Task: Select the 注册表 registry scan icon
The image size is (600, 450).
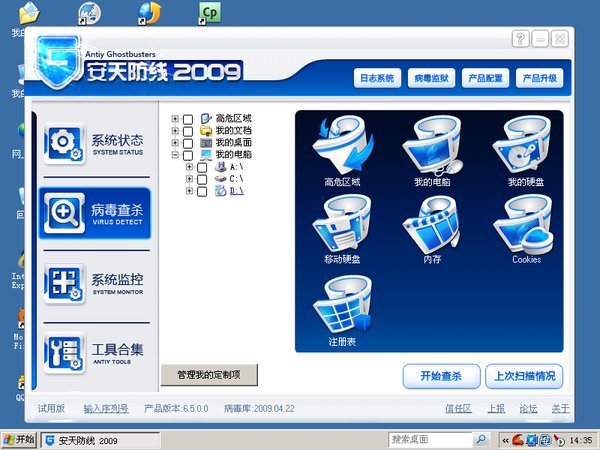Action: click(x=343, y=305)
